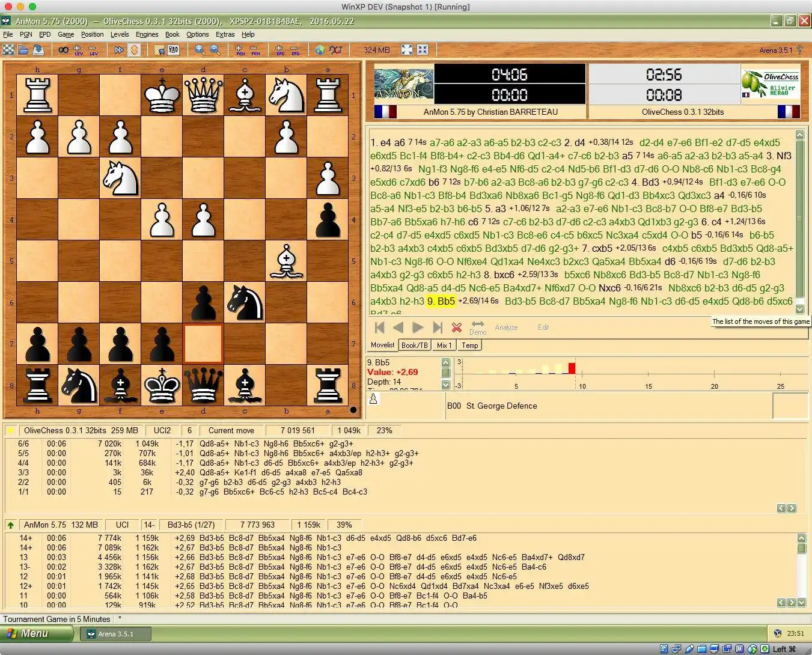Open the Extras menu

click(x=225, y=34)
